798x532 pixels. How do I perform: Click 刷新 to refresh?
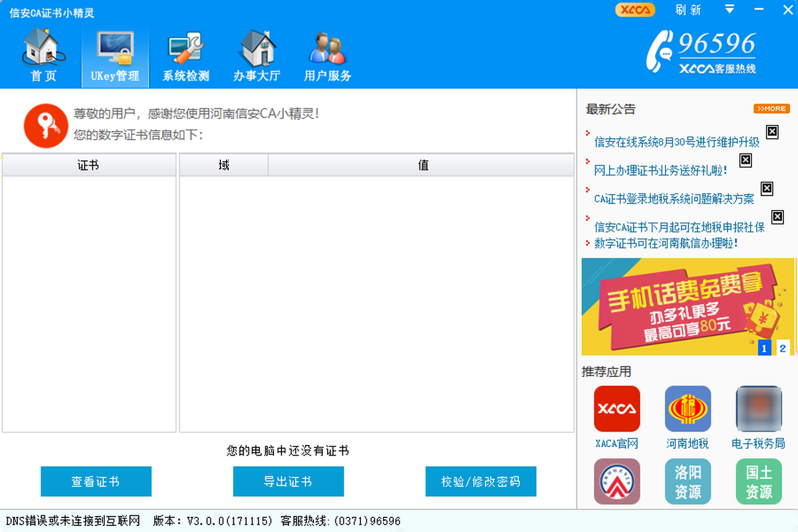click(688, 9)
